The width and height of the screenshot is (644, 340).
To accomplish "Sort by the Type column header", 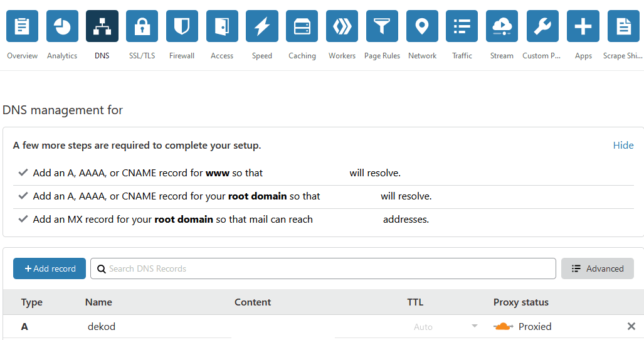I will (x=31, y=302).
